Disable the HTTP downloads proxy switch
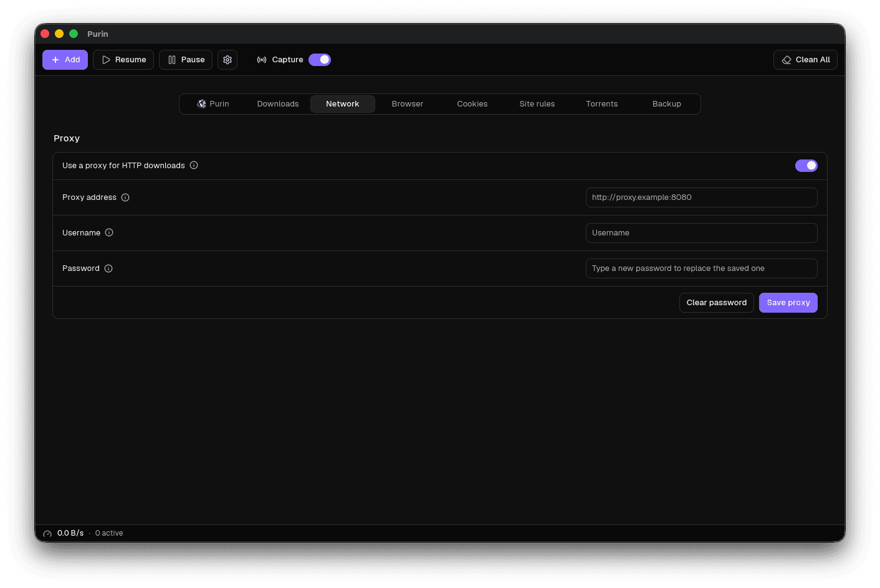Screen dimensions: 880x588 point(806,166)
